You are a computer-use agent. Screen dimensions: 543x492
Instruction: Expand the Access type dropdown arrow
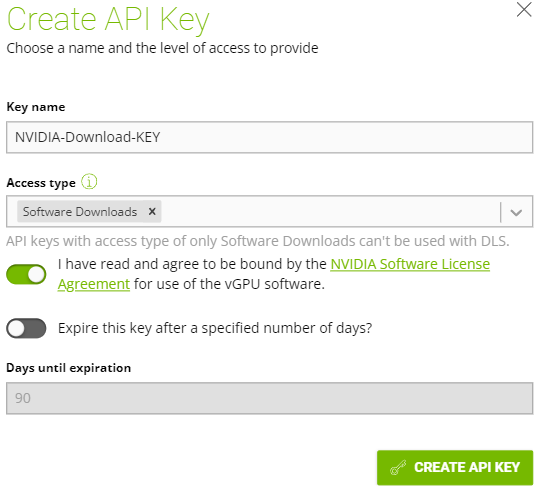pos(516,212)
